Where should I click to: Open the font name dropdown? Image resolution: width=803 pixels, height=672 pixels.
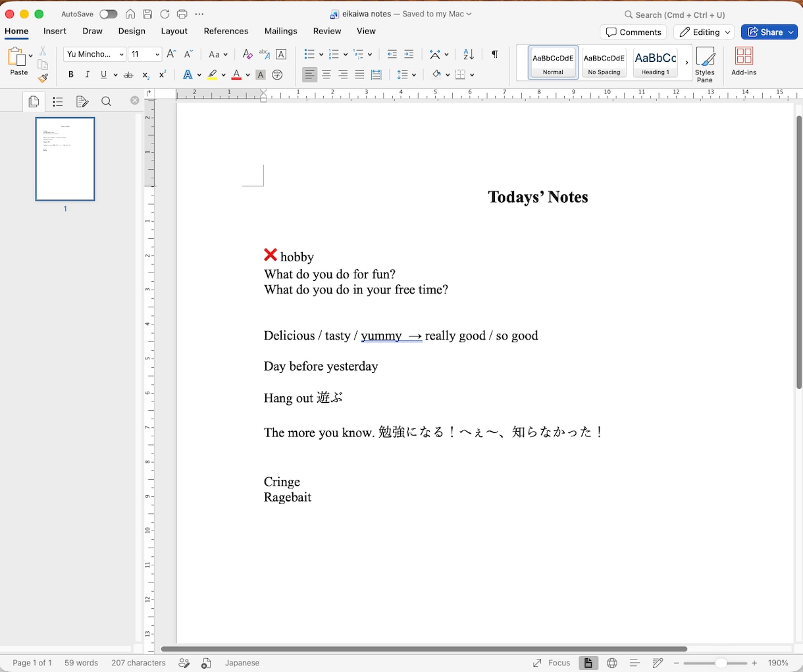[122, 55]
